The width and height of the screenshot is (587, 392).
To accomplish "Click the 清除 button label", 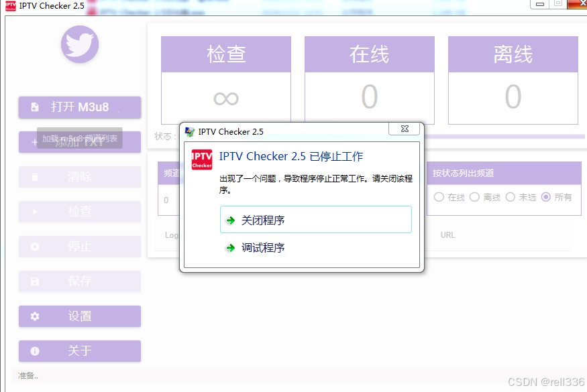I will [80, 176].
